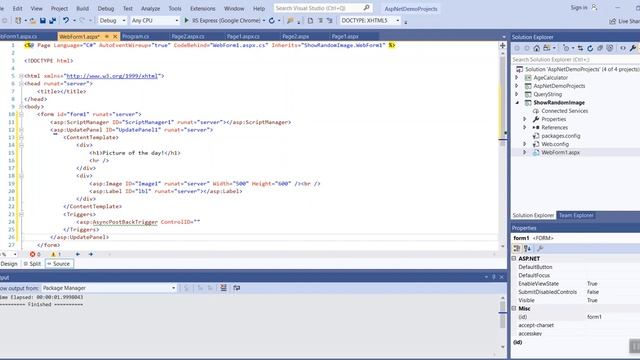Screen dimensions: 640x360
Task: Open Properties wrench icon in Solution Explorer toolbar
Action: tap(633, 48)
